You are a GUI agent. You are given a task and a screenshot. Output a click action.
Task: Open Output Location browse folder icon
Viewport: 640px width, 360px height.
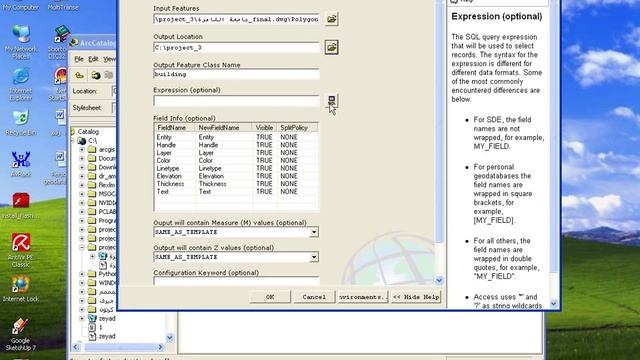[x=331, y=47]
